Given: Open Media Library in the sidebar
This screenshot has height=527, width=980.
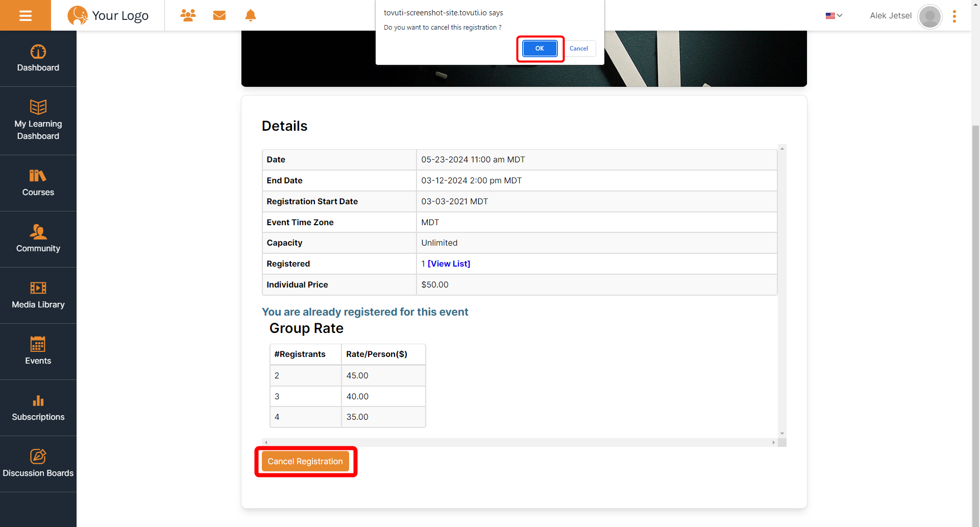Looking at the screenshot, I should tap(38, 296).
